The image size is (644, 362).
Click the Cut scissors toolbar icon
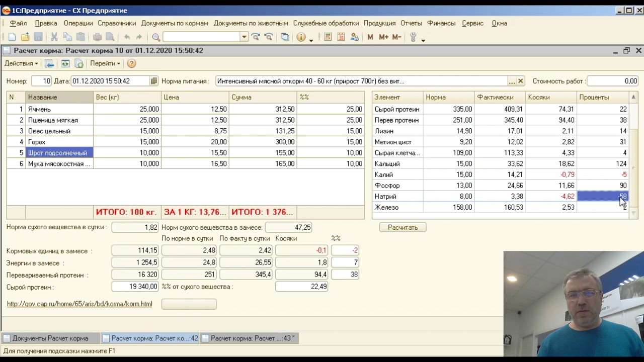pyautogui.click(x=54, y=37)
